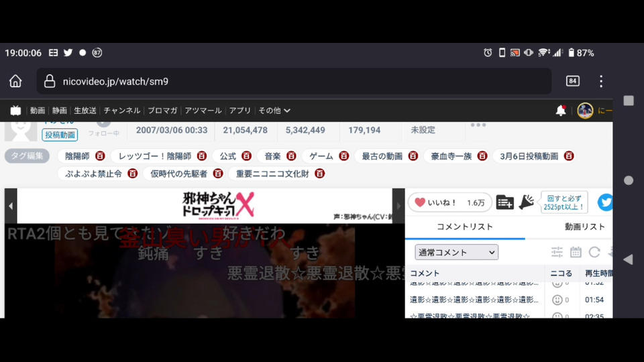The height and width of the screenshot is (362, 644).
Task: Sort by the コメント column header
Action: [425, 274]
